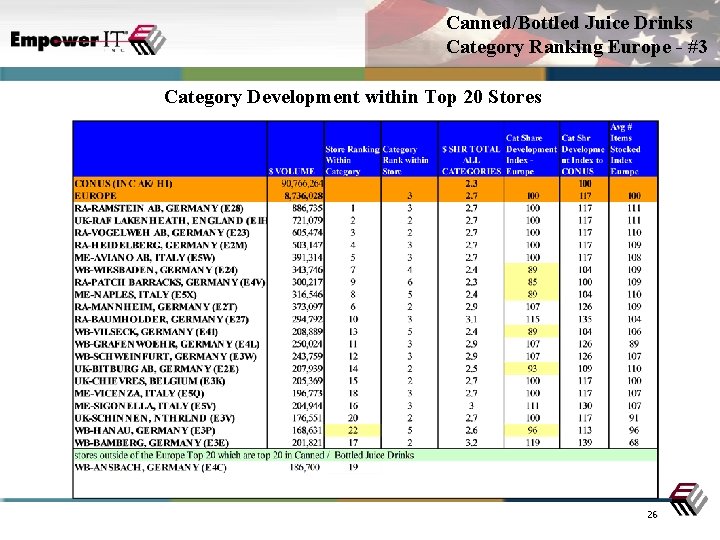
Task: Select 'UK-RAF LAKENHEATH, ENGLAND' row
Action: 365,220
